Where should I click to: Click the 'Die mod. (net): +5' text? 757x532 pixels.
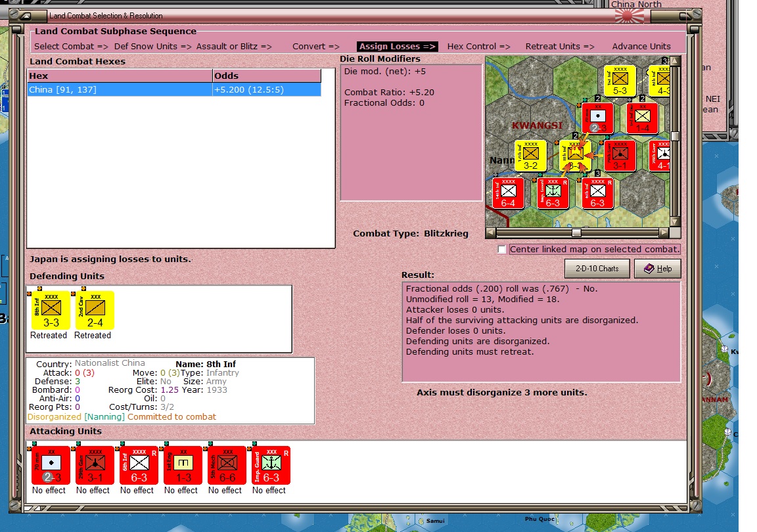(x=385, y=72)
